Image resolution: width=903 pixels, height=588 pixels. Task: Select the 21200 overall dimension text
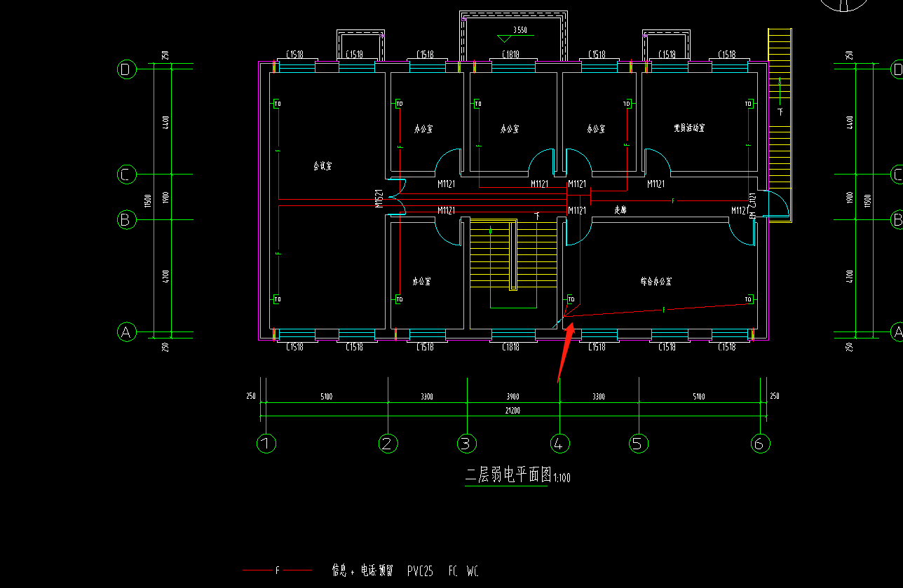512,411
